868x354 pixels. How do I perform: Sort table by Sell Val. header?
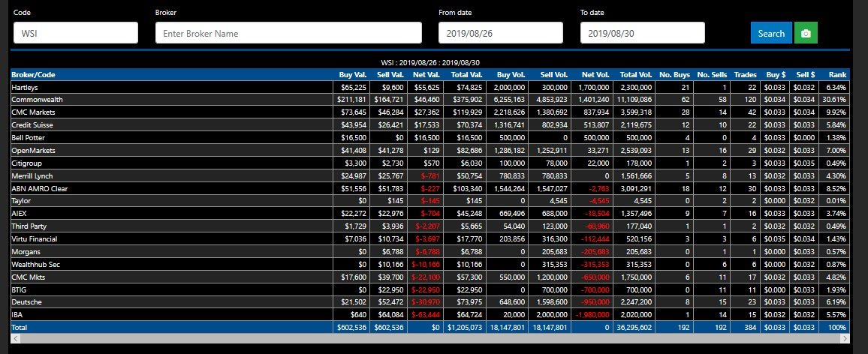point(390,75)
